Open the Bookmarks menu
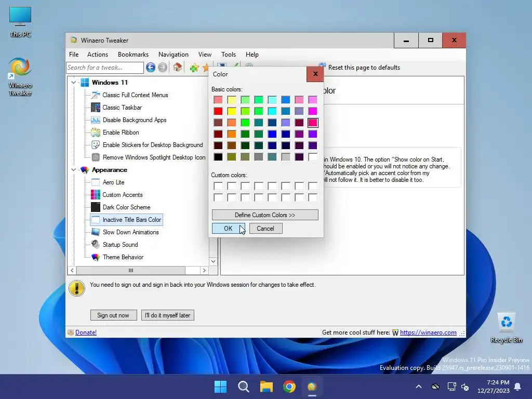 [x=133, y=54]
